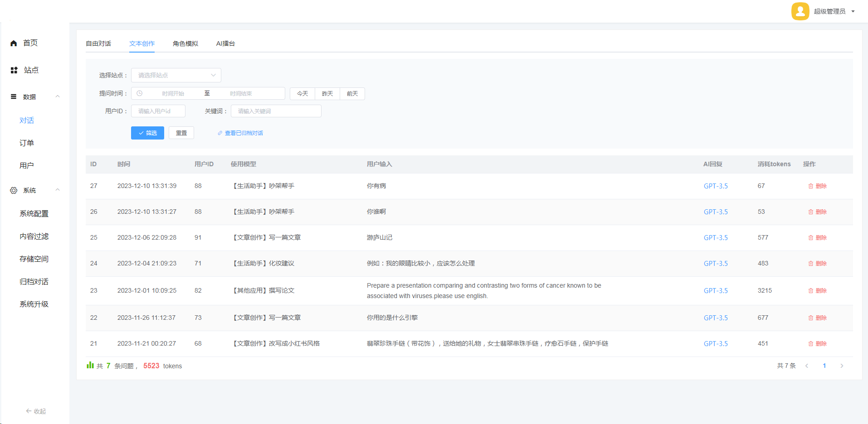Open 存储空间 in the sidebar
The image size is (868, 424).
[x=34, y=259]
